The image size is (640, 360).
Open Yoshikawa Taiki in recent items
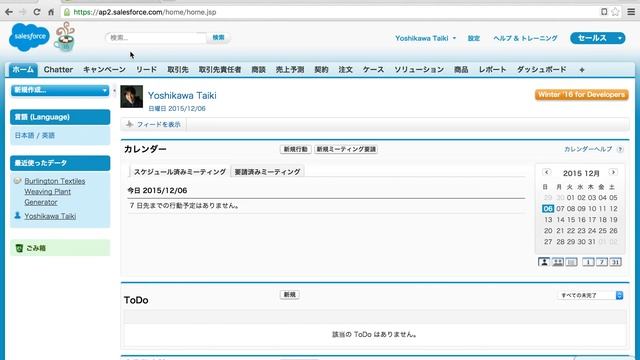click(50, 216)
